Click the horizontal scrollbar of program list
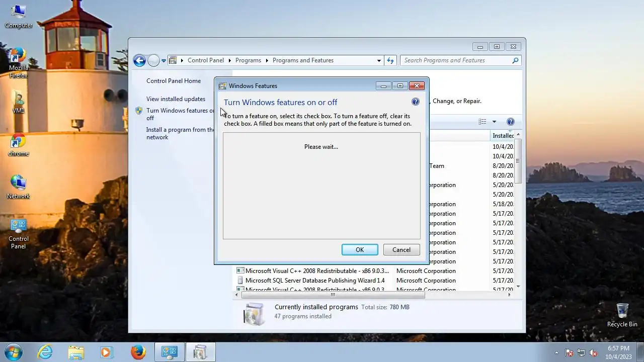The height and width of the screenshot is (362, 644). [333, 295]
